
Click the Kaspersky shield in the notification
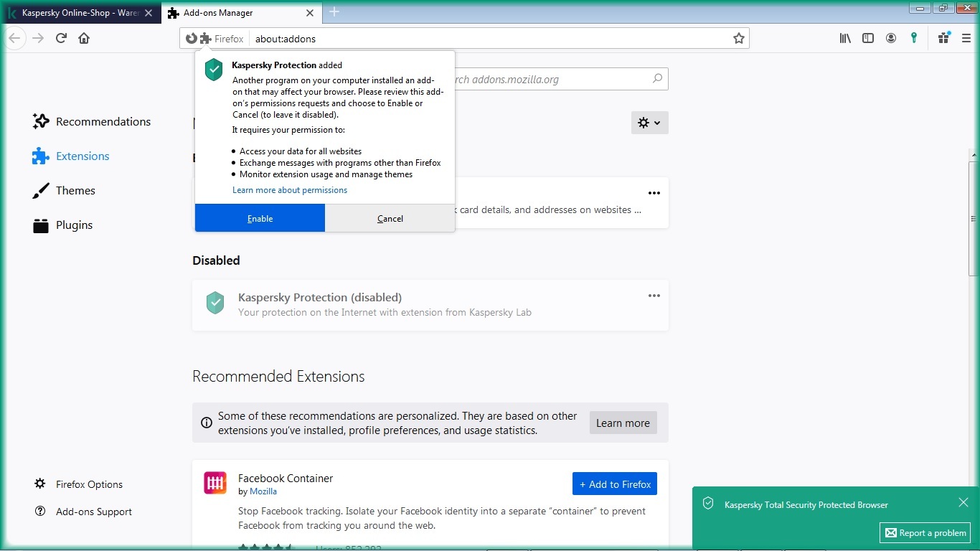pyautogui.click(x=708, y=504)
